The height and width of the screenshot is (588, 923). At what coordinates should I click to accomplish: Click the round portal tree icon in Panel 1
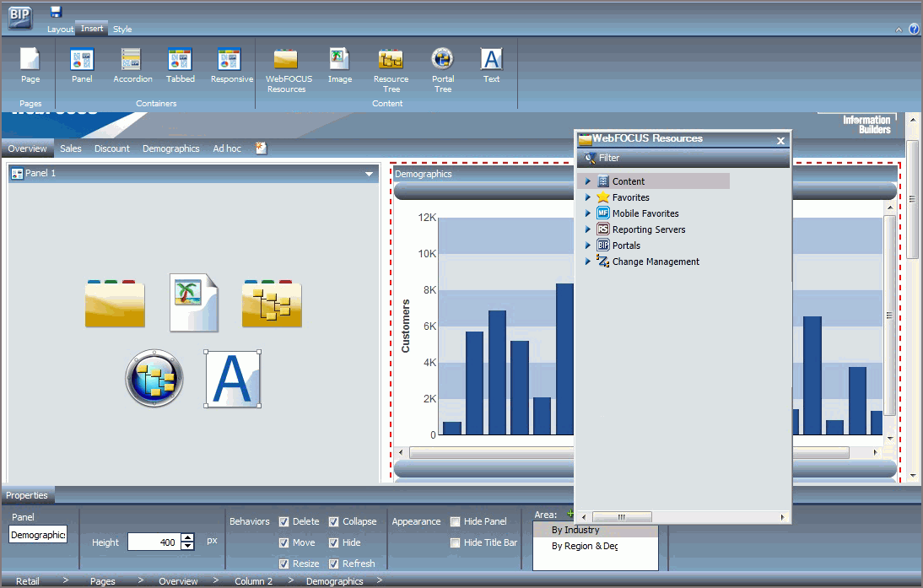tap(154, 379)
